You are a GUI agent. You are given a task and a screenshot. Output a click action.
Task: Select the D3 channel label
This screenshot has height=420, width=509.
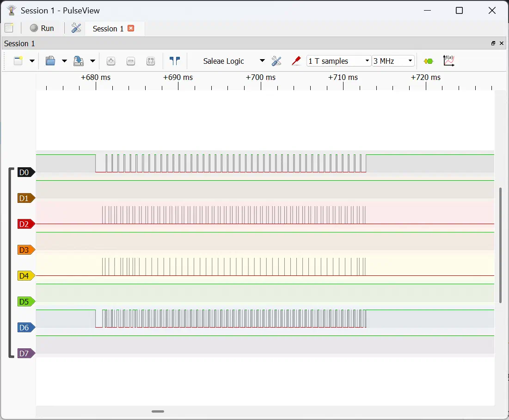(26, 250)
